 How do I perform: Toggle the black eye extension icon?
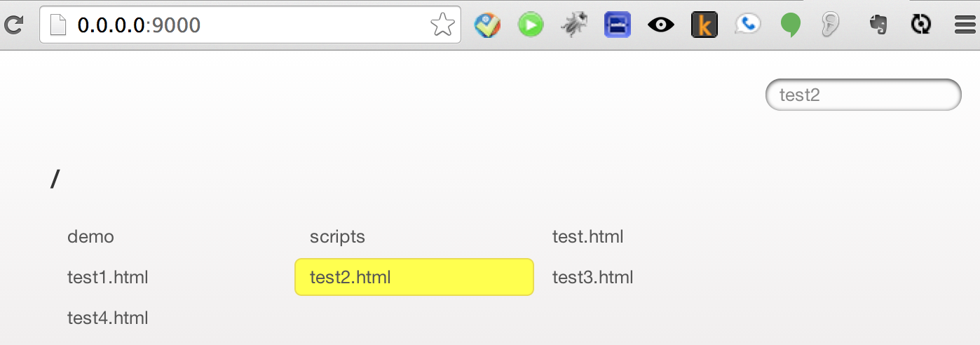(660, 26)
